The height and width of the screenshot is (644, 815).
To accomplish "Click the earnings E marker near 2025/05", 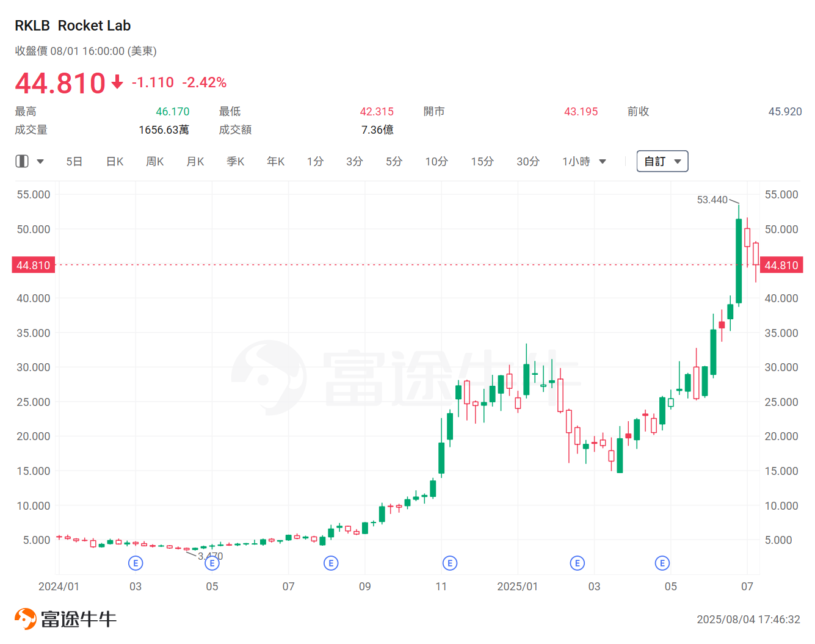I will (662, 563).
